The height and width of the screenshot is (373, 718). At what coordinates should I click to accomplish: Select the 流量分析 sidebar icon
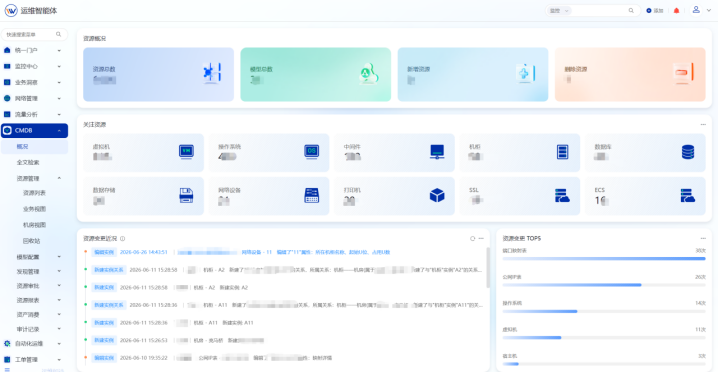pos(7,114)
